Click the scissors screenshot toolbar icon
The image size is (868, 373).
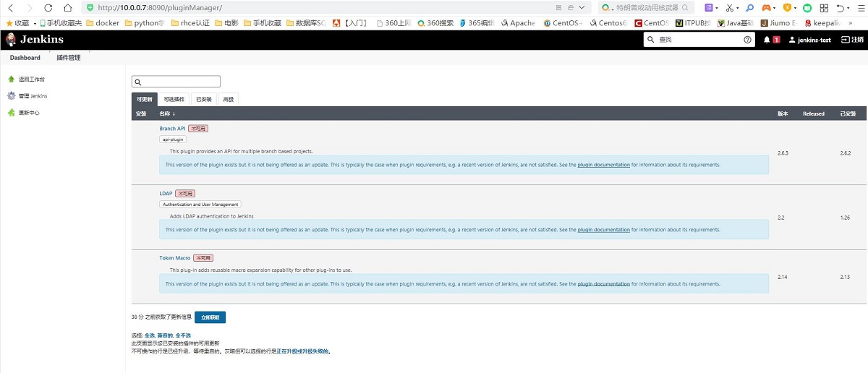point(730,7)
